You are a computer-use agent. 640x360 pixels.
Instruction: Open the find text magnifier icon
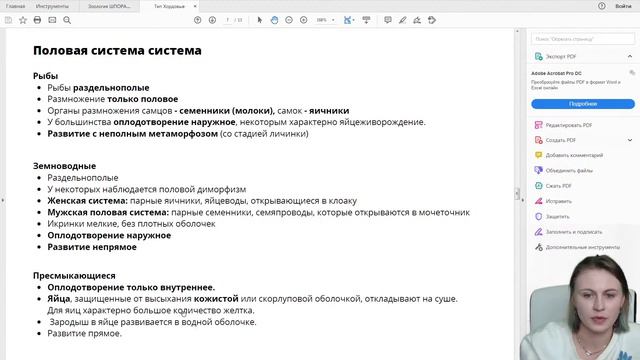(67, 20)
